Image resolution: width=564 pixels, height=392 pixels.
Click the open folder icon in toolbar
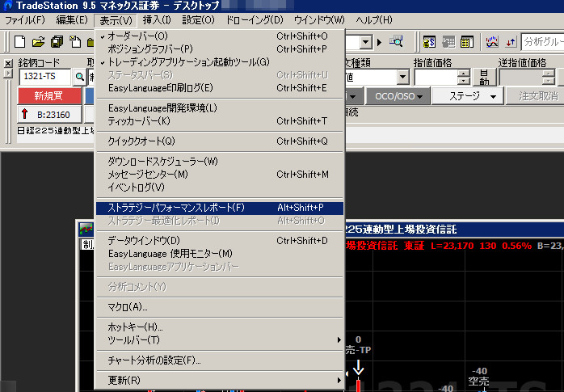pyautogui.click(x=39, y=42)
